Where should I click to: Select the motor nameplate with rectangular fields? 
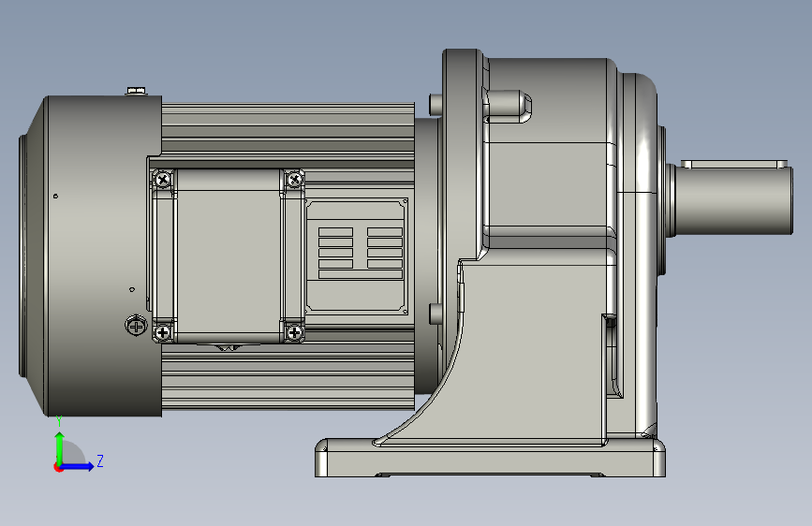coord(357,256)
